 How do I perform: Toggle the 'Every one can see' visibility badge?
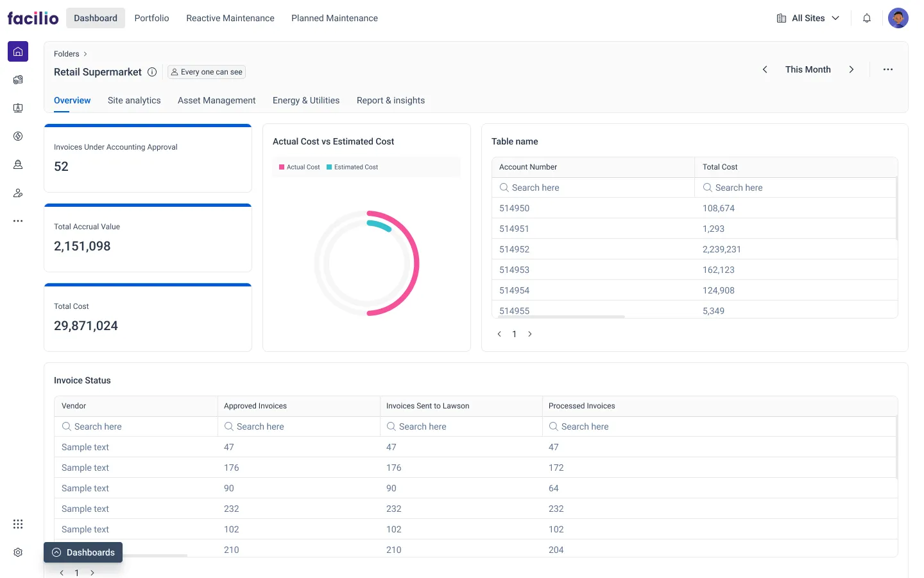coord(206,72)
